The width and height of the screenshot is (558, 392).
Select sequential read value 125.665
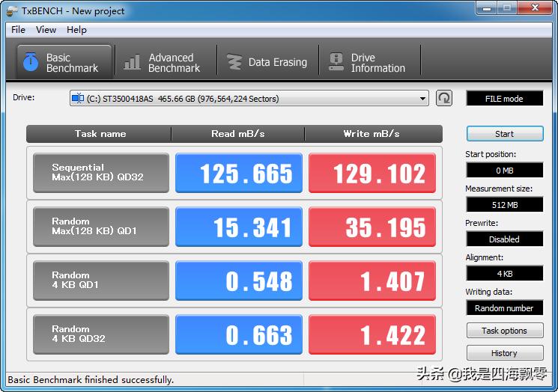(x=239, y=173)
